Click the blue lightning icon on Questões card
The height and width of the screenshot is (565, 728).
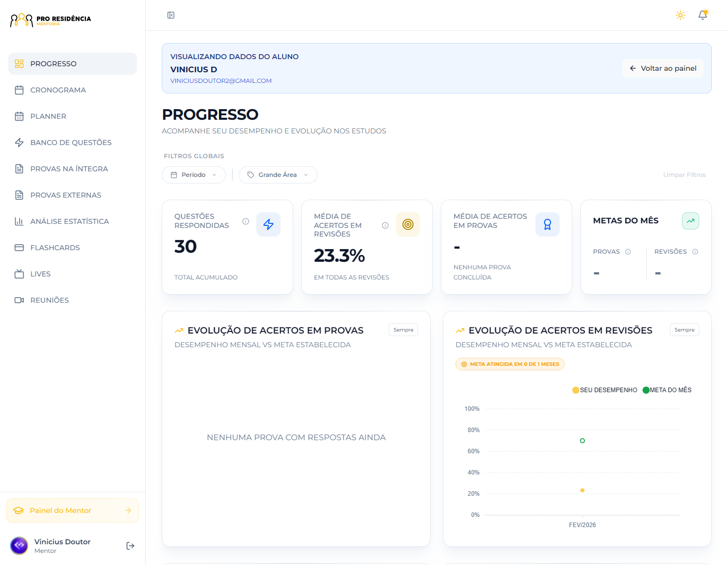click(268, 224)
